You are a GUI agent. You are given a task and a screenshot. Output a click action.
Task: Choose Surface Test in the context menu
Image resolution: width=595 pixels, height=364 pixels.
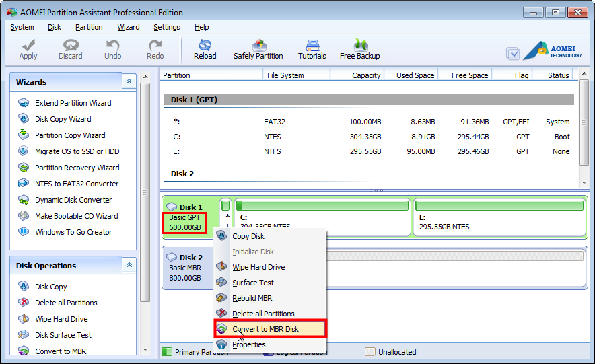(x=270, y=283)
